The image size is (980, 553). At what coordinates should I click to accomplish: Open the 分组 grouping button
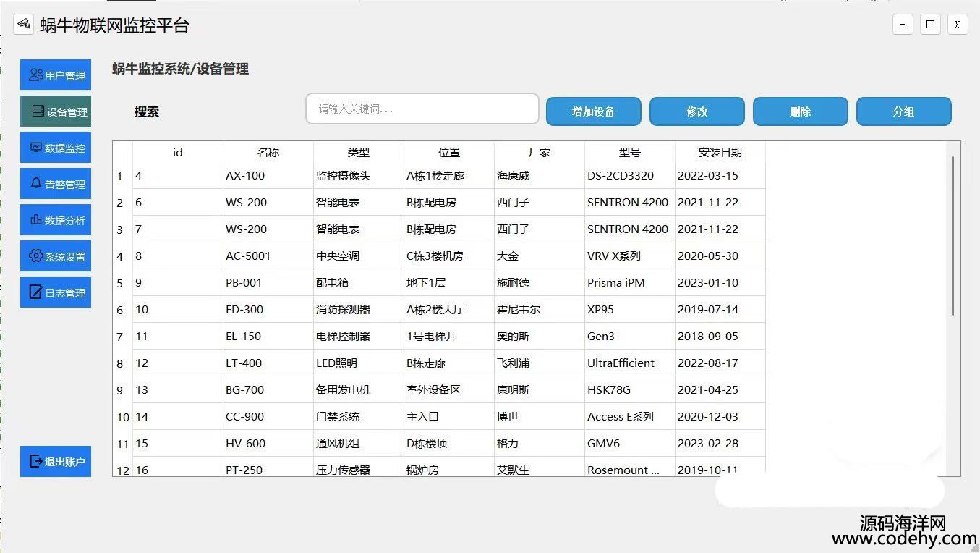903,111
